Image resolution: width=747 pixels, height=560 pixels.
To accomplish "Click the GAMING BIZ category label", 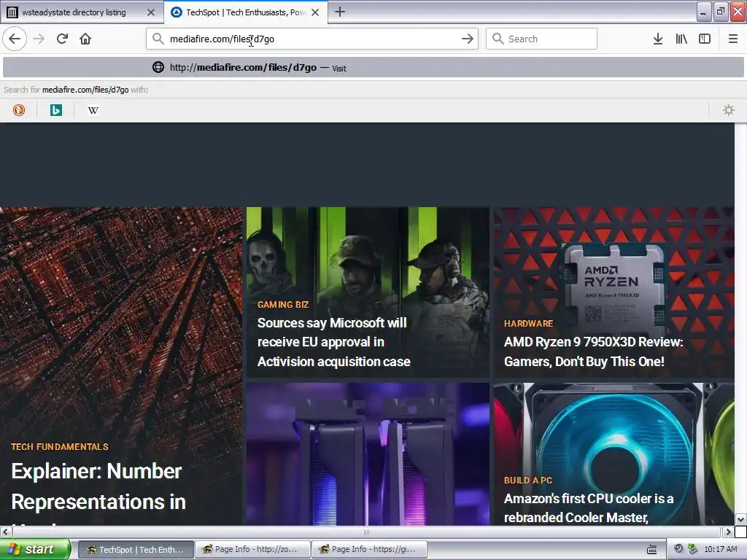I will (x=283, y=304).
